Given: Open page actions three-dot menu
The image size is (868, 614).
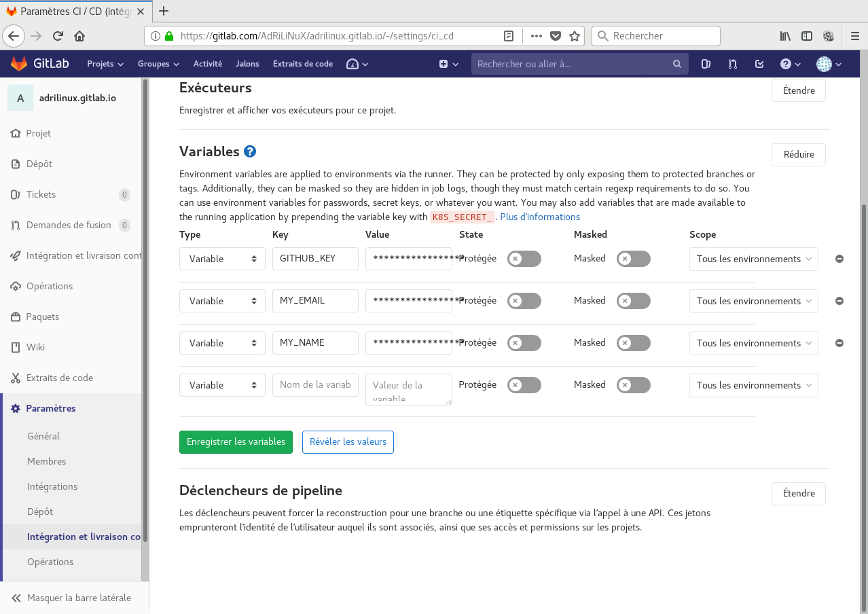Looking at the screenshot, I should tap(537, 36).
